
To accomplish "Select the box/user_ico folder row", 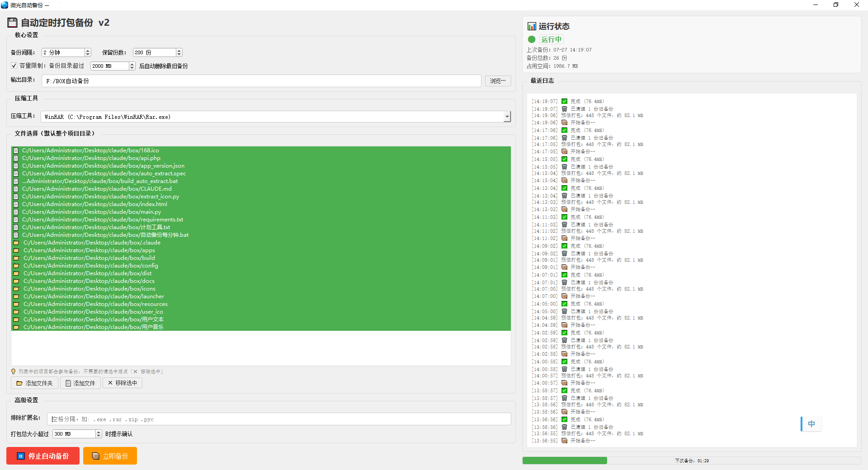I will pyautogui.click(x=261, y=312).
